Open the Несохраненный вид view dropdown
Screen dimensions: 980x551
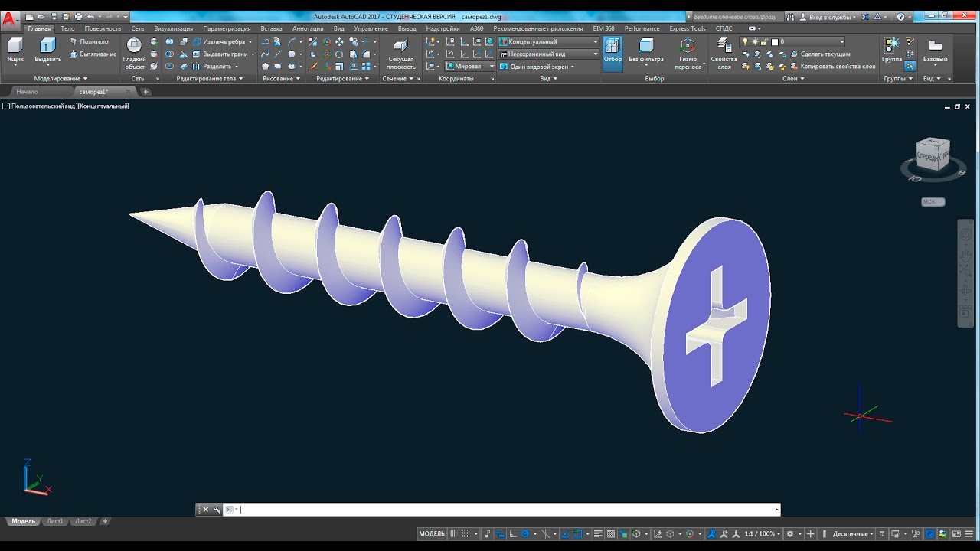tap(548, 54)
